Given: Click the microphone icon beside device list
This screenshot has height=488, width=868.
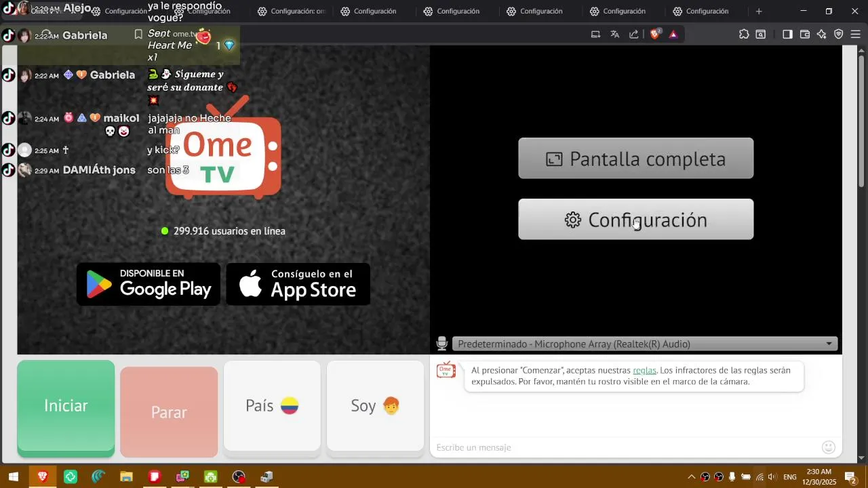Looking at the screenshot, I should (x=442, y=344).
